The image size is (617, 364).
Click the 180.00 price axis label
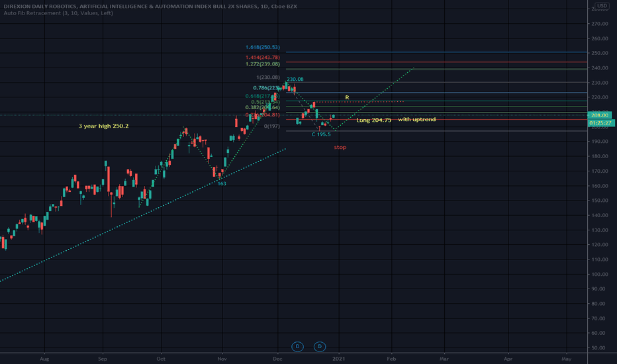(x=599, y=156)
